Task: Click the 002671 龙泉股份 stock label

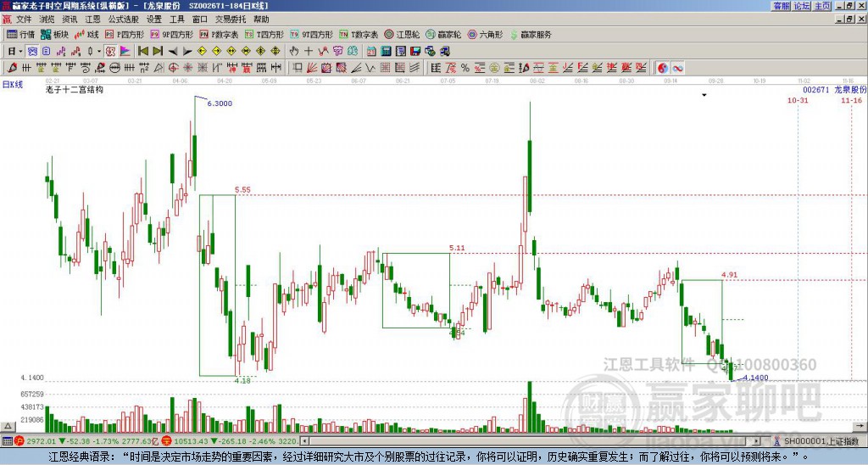Action: [835, 89]
